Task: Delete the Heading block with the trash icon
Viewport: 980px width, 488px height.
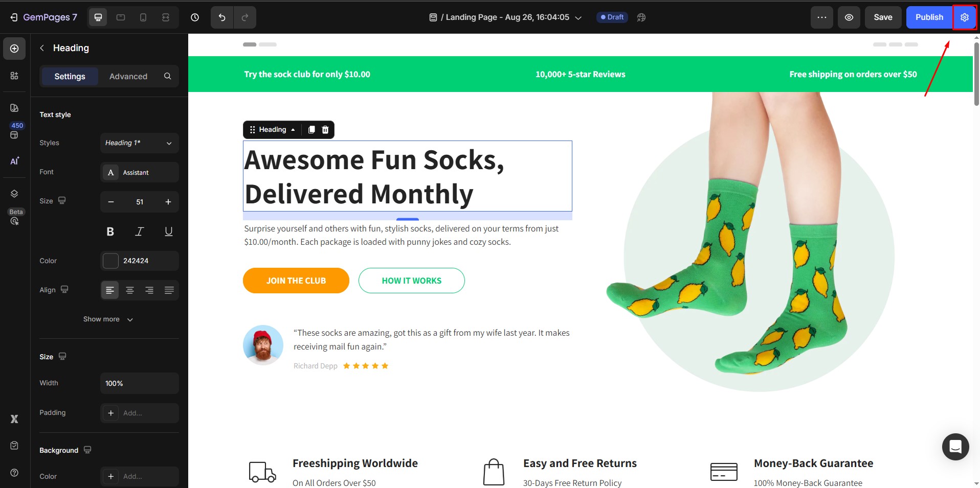Action: pyautogui.click(x=325, y=129)
